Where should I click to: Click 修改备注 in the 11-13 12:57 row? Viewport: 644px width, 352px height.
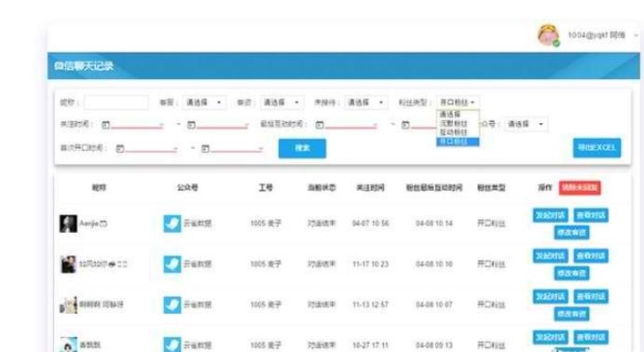[x=571, y=314]
